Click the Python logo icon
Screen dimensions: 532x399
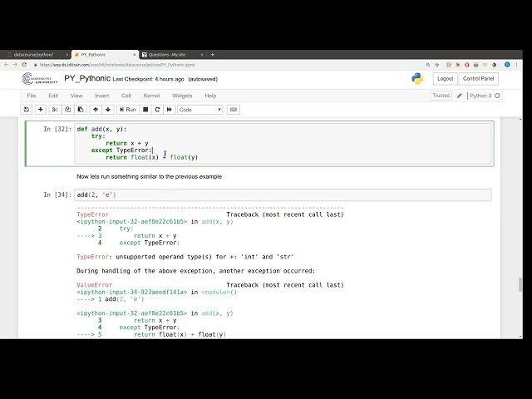point(417,79)
